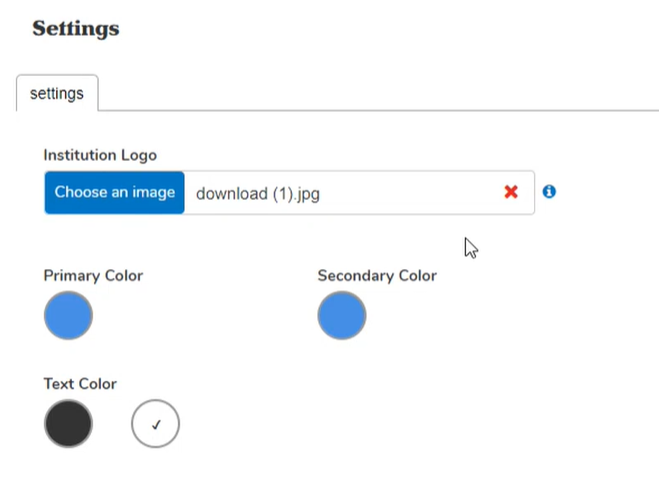Click the Choose an image button

point(114,192)
